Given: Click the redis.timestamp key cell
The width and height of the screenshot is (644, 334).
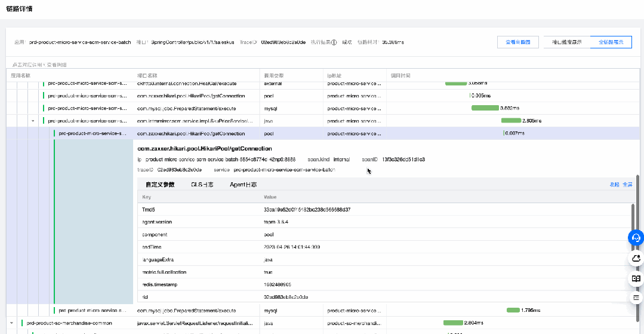Looking at the screenshot, I should (158, 284).
